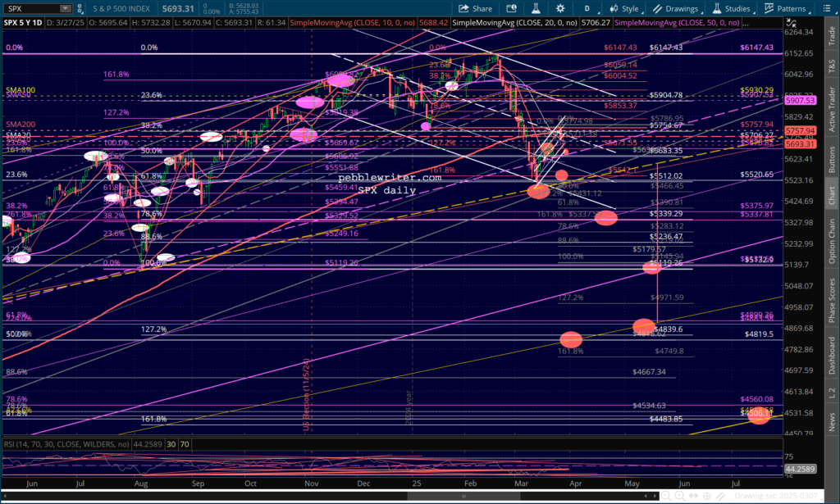Click the chart alert book icon

pyautogui.click(x=512, y=8)
